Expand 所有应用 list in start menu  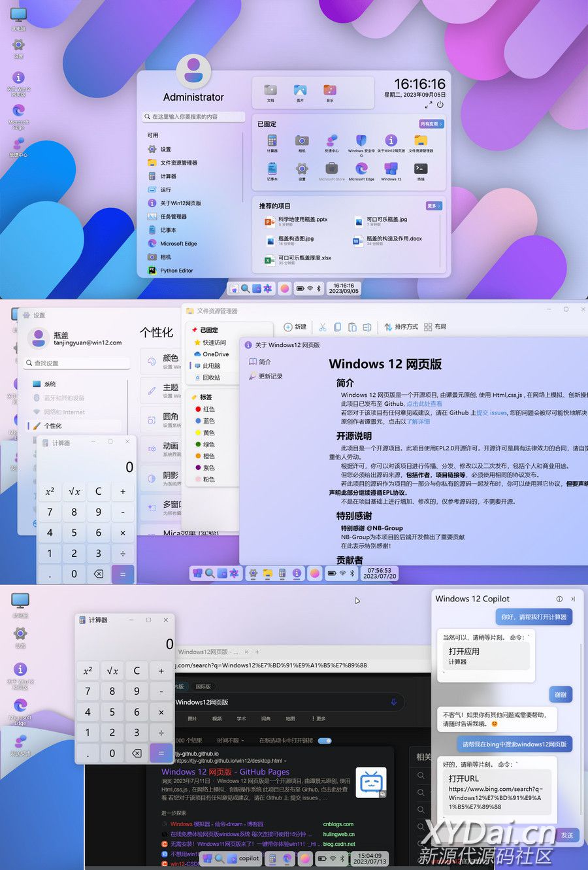(x=431, y=124)
